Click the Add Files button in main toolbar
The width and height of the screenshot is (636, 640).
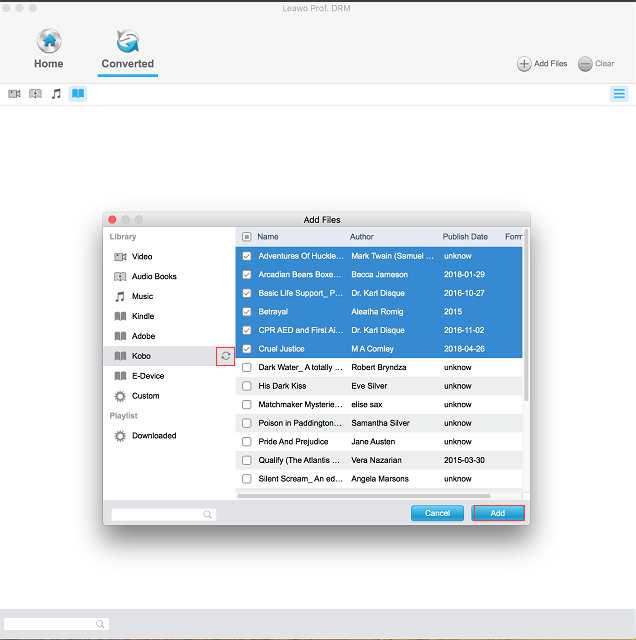tap(542, 64)
